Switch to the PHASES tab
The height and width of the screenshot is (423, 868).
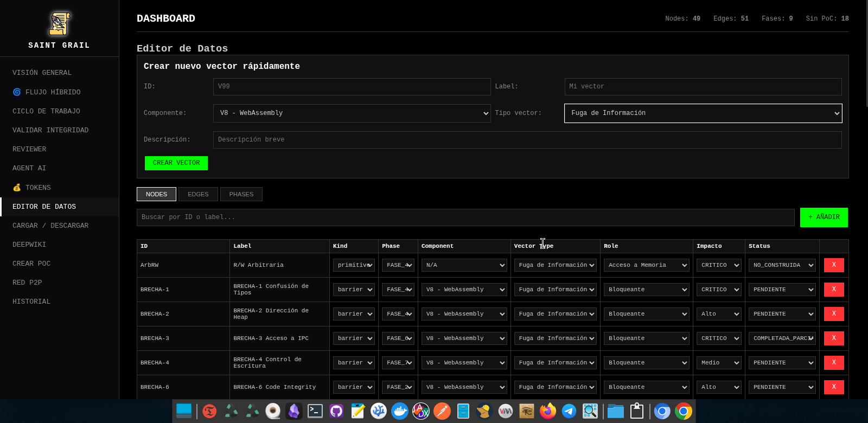[x=241, y=194]
